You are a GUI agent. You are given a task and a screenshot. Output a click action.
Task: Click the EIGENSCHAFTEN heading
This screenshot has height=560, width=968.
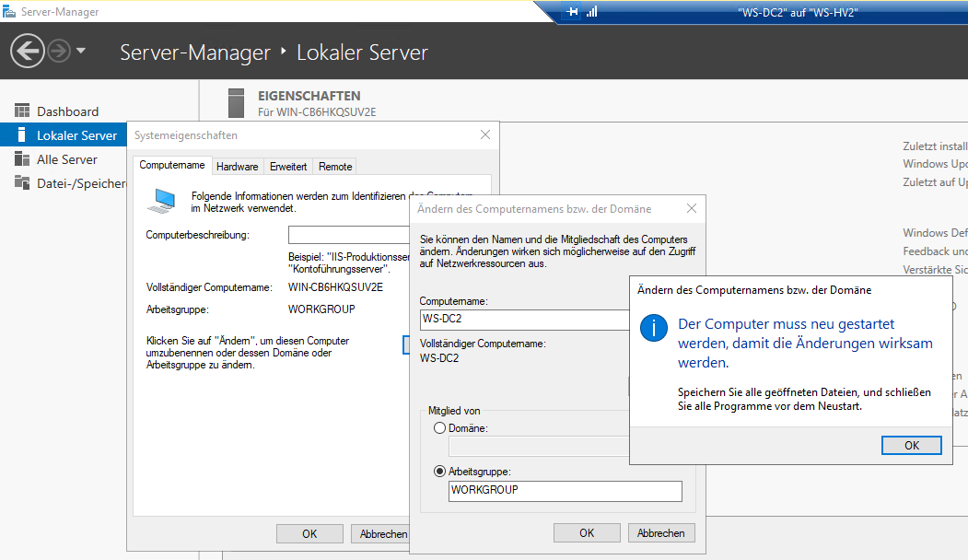tap(309, 96)
